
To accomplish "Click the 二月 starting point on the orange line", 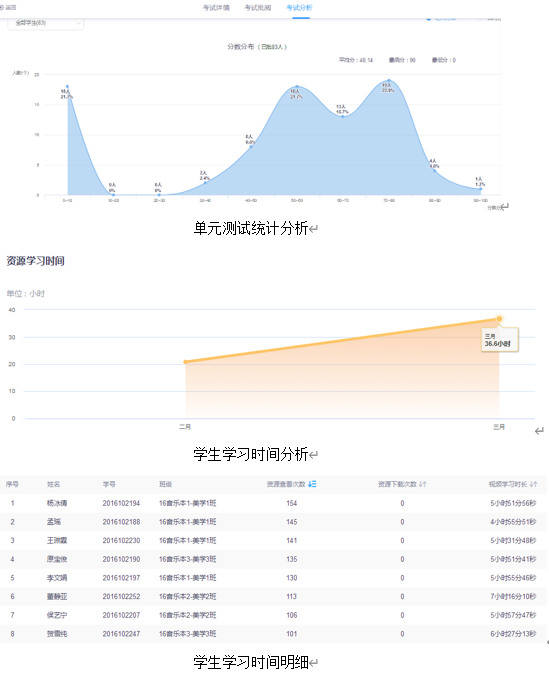I will pos(186,362).
